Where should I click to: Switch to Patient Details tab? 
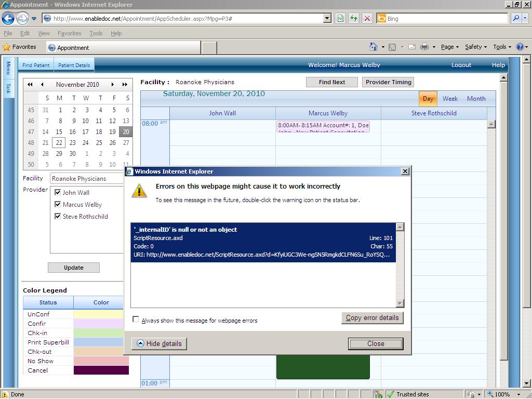pos(74,65)
